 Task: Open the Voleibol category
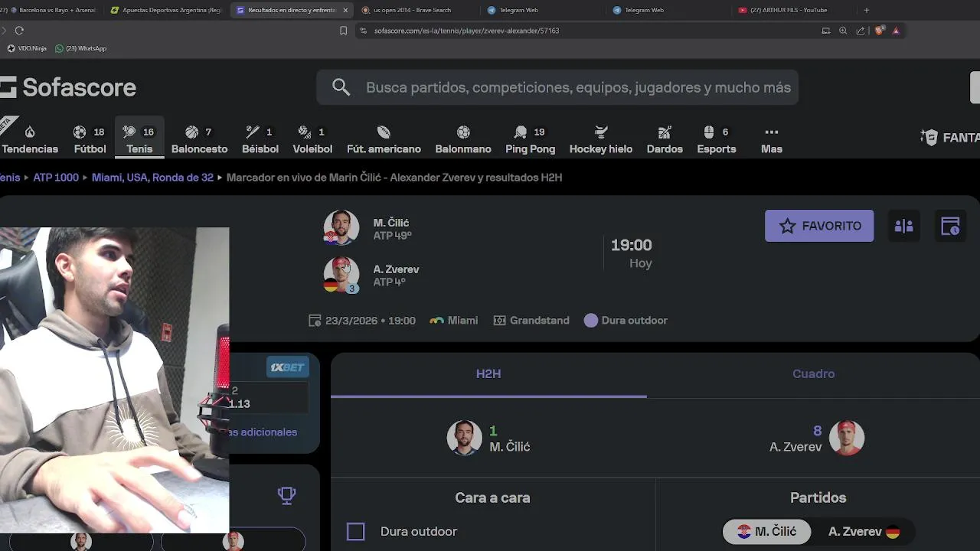pos(312,140)
